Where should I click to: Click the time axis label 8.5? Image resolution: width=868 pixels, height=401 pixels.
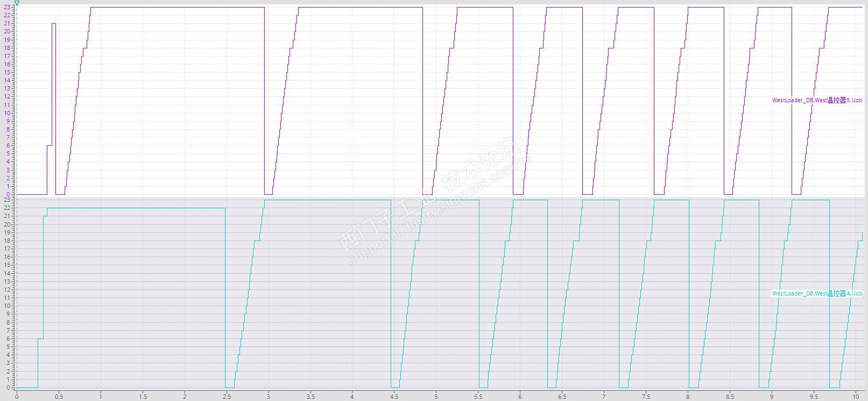pos(730,397)
